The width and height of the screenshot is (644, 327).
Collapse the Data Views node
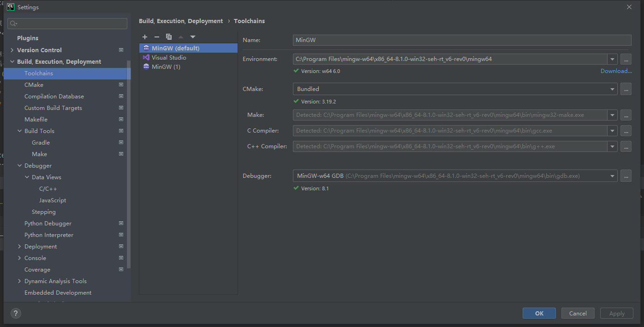pyautogui.click(x=27, y=177)
